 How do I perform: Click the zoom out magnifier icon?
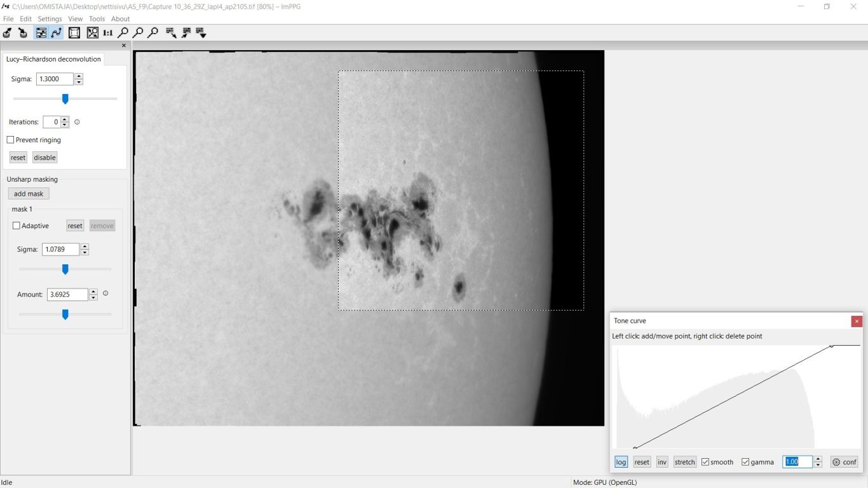(138, 32)
